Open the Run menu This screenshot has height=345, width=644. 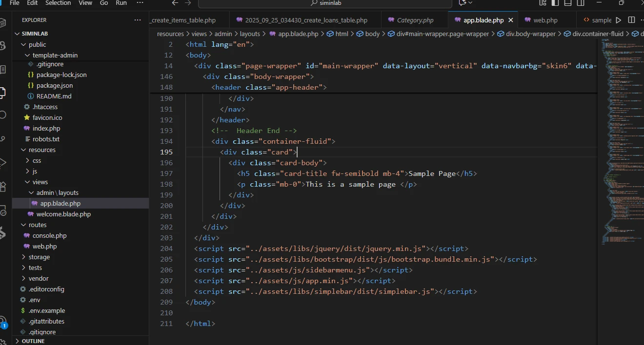(x=121, y=3)
